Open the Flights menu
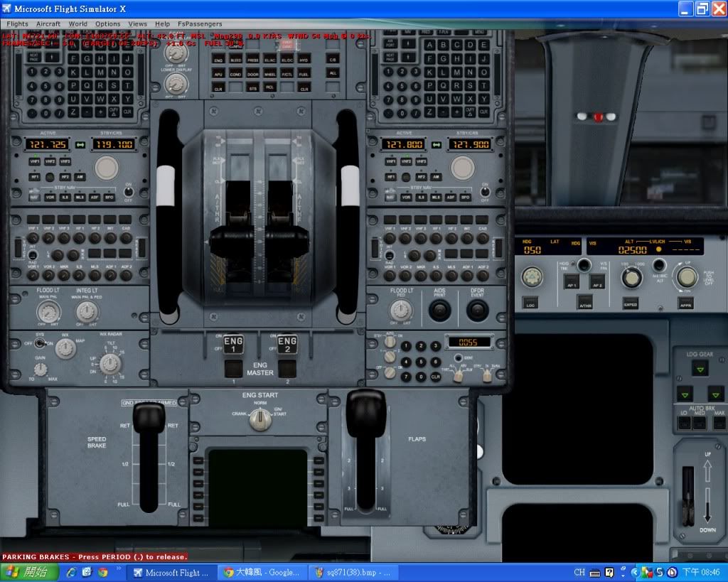Image resolution: width=728 pixels, height=582 pixels. point(17,23)
